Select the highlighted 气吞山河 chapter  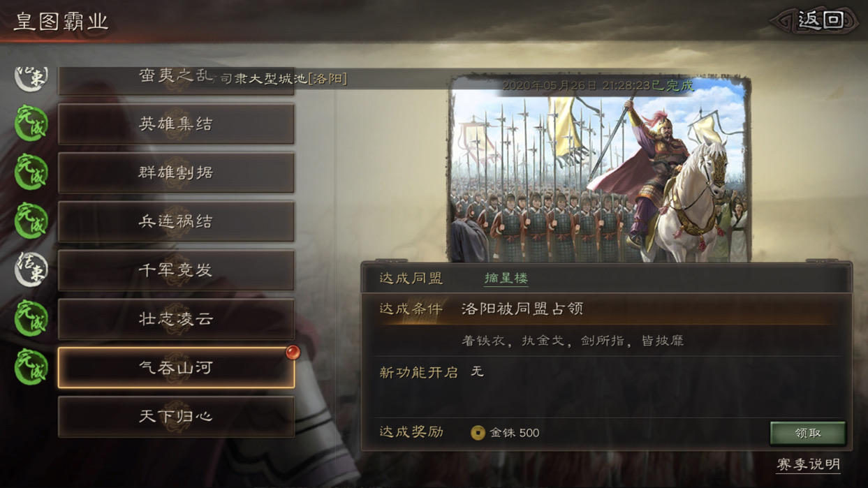pos(176,368)
